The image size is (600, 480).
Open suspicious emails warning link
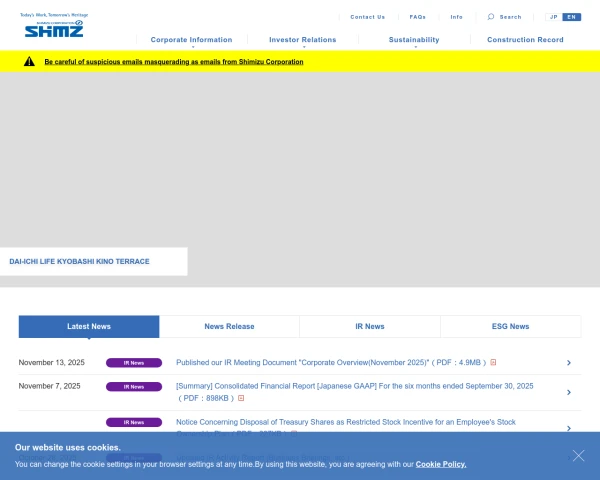(x=174, y=62)
